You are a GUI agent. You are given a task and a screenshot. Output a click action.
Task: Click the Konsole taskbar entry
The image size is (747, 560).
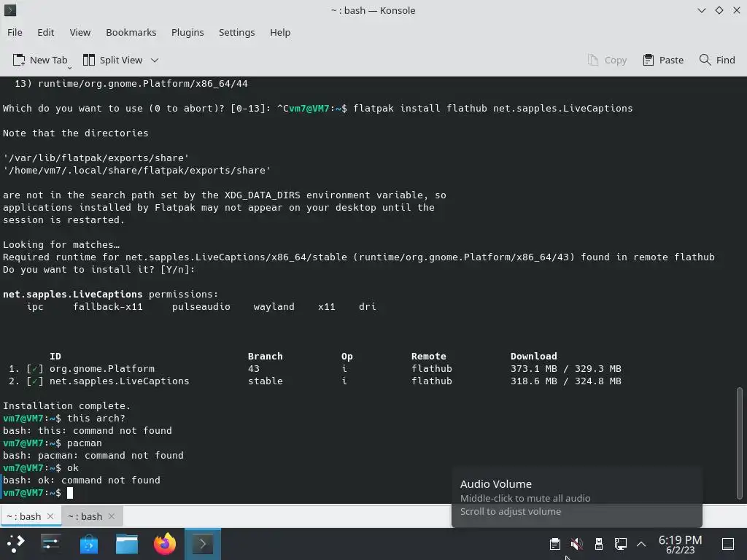coord(203,543)
